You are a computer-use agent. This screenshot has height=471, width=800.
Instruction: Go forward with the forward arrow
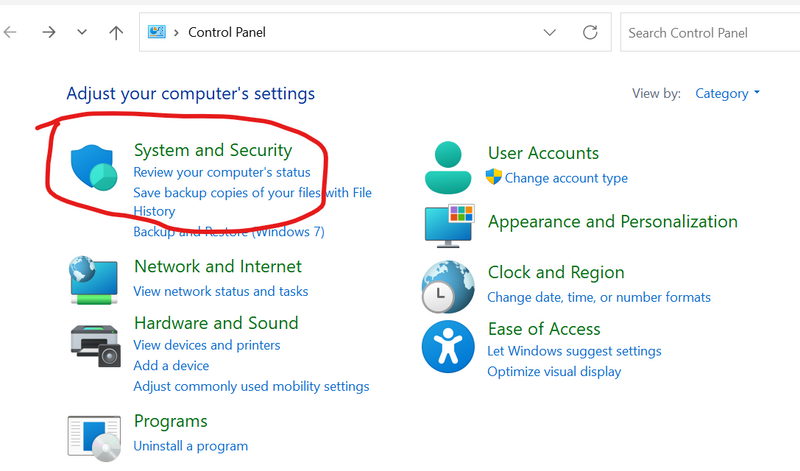[48, 33]
